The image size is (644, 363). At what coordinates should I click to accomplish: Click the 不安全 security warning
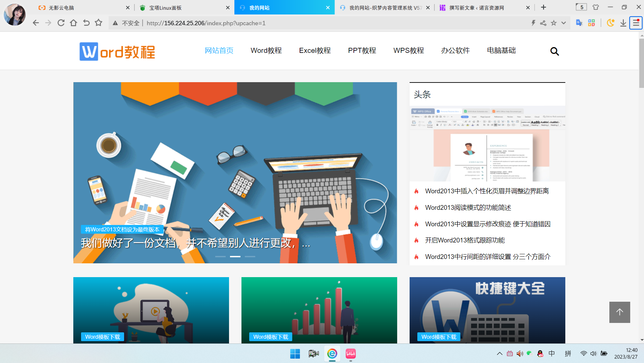126,23
